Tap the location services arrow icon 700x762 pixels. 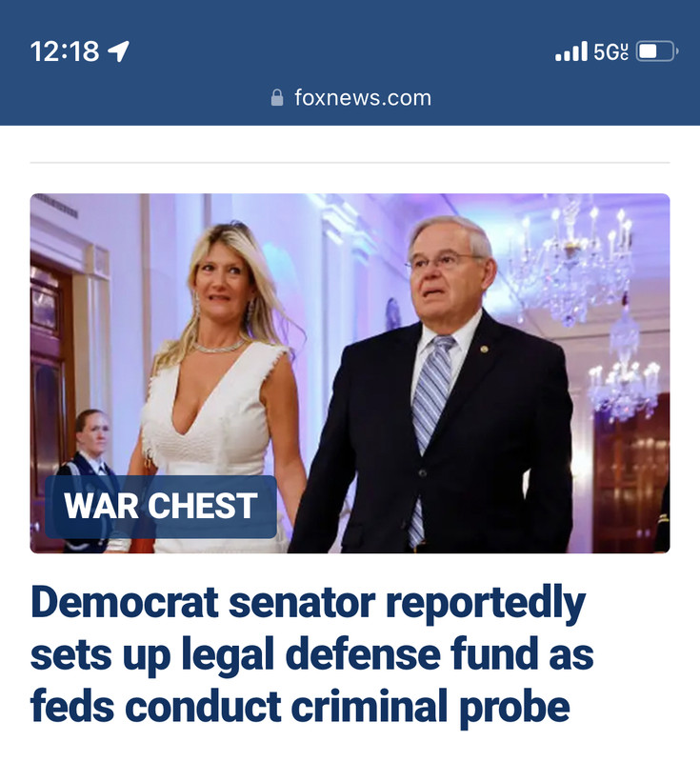(118, 51)
